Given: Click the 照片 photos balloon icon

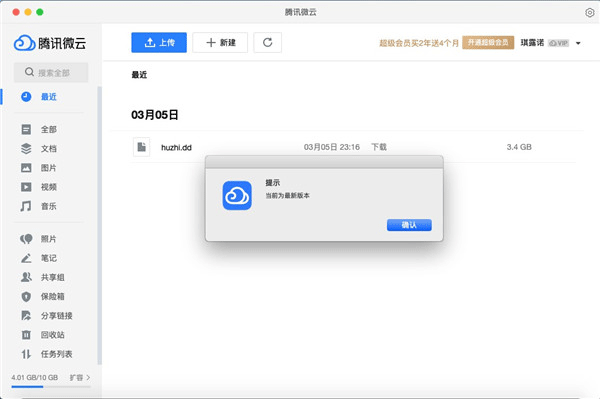Looking at the screenshot, I should click(x=26, y=239).
